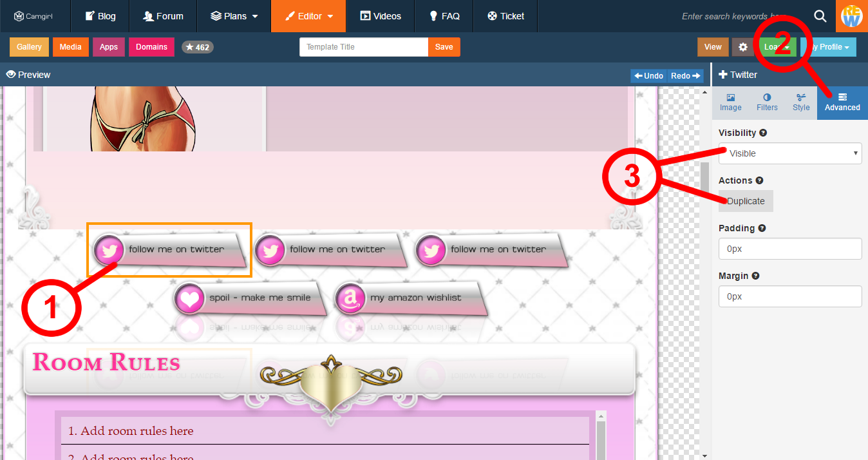This screenshot has height=460, width=868.
Task: Click the Padding value field
Action: [x=790, y=249]
